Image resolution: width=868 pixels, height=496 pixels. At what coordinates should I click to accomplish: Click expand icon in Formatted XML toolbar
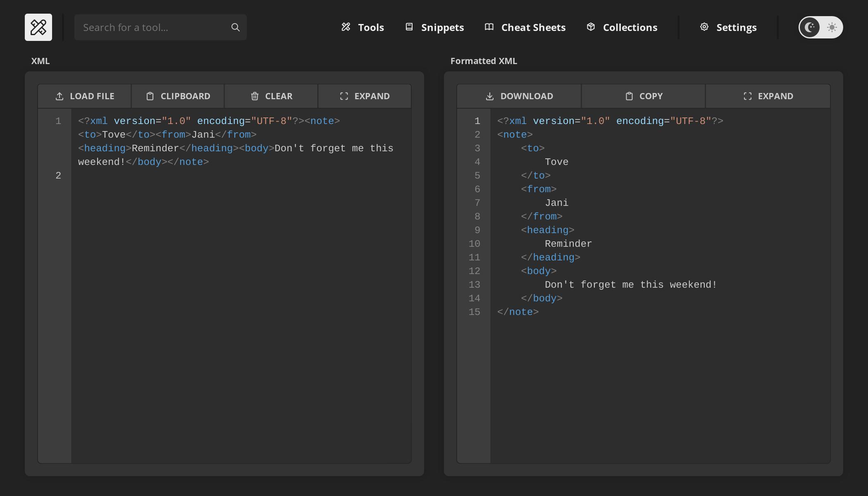click(747, 96)
